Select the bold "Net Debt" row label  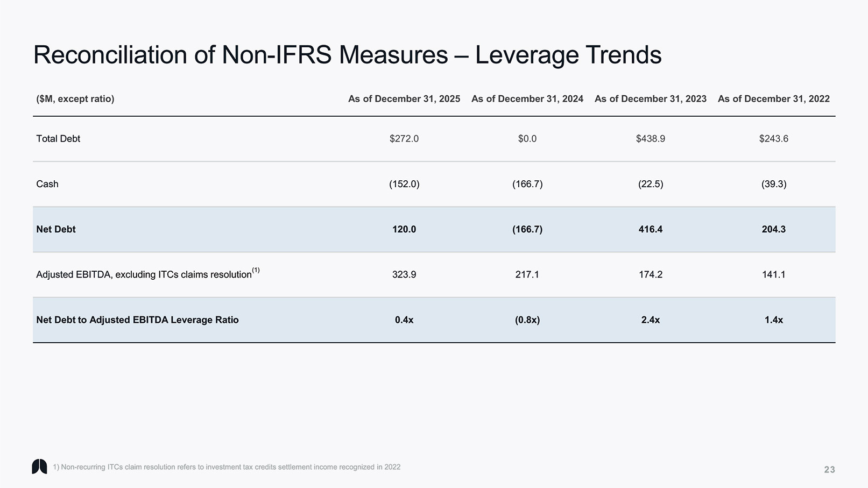tap(56, 229)
